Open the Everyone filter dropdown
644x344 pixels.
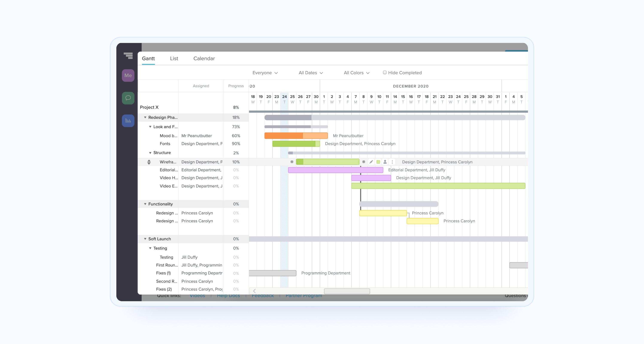pyautogui.click(x=265, y=73)
